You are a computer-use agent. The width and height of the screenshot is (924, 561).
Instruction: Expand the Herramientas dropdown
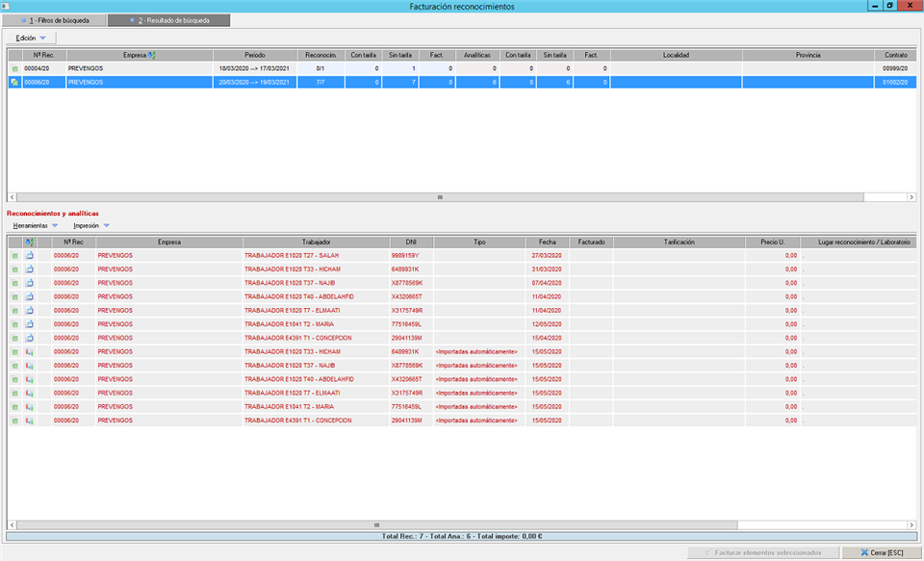37,225
